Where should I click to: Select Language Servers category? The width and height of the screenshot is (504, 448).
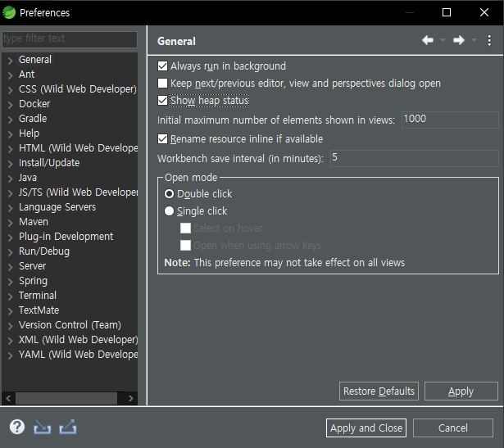click(x=57, y=207)
